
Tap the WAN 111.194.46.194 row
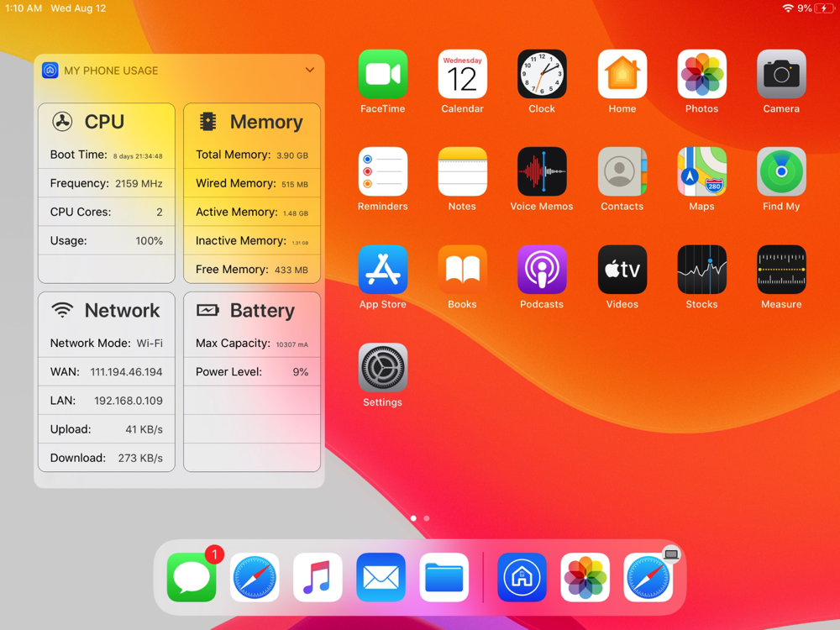(x=107, y=372)
